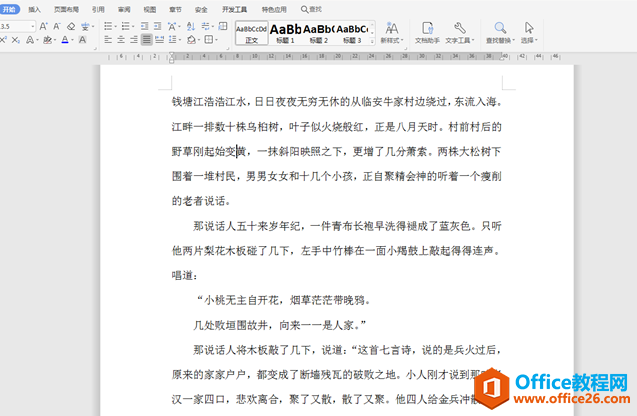The height and width of the screenshot is (416, 637).
Task: Expand the line spacing dropdown arrow
Action: (x=180, y=40)
